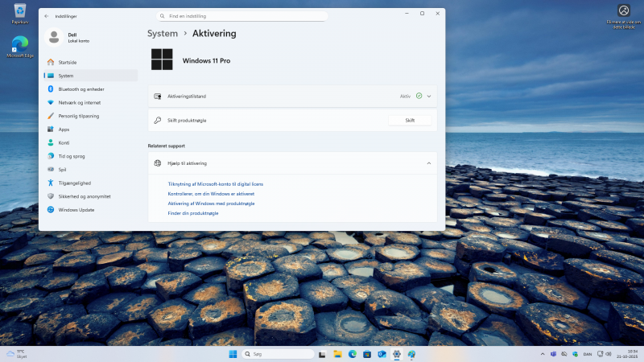Open File Explorer from taskbar
The width and height of the screenshot is (644, 362).
point(337,354)
